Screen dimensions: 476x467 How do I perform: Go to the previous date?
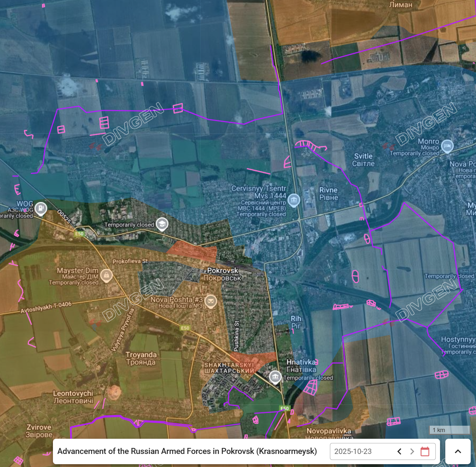[399, 451]
